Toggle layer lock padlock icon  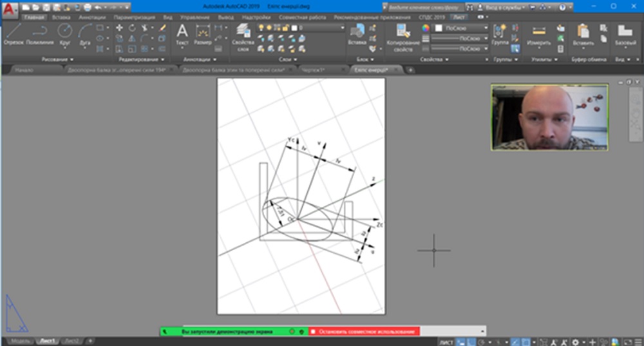pyautogui.click(x=285, y=28)
